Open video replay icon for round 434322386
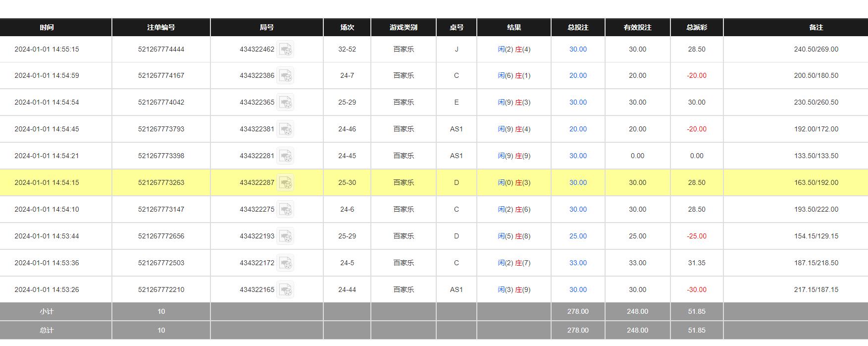This screenshot has width=868, height=346. coord(285,76)
